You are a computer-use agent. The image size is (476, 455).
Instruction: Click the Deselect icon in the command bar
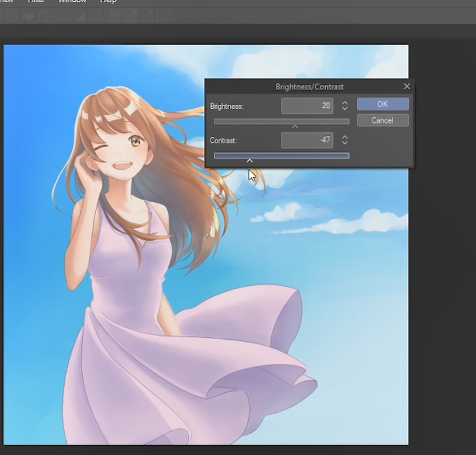65,16
